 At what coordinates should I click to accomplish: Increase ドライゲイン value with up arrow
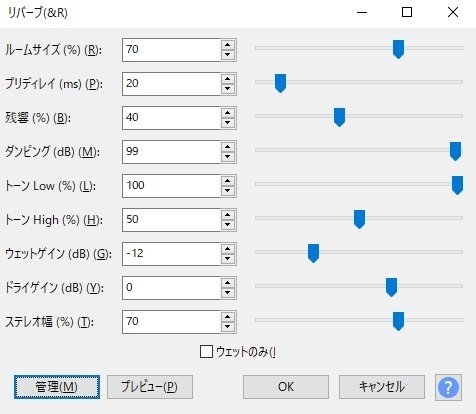[x=228, y=283]
